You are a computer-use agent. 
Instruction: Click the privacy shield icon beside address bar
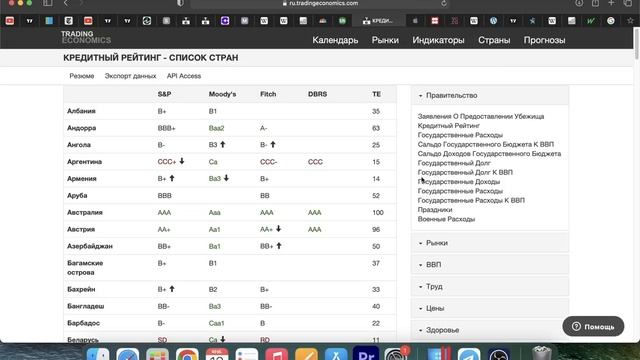(x=180, y=3)
